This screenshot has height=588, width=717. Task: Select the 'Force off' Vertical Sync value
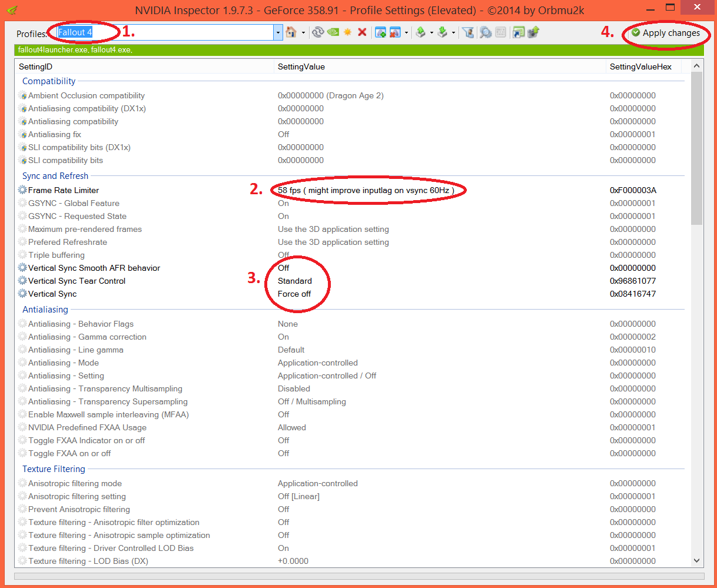[294, 294]
